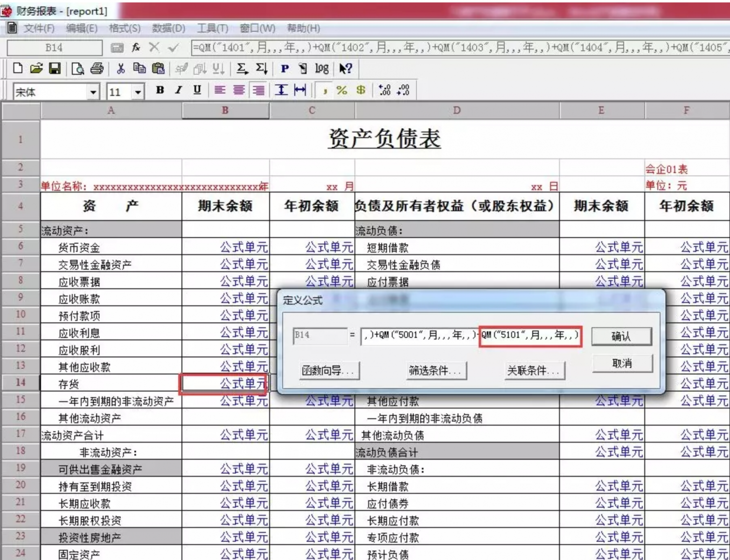
Task: Click the formula bar cancel X icon
Action: (154, 47)
